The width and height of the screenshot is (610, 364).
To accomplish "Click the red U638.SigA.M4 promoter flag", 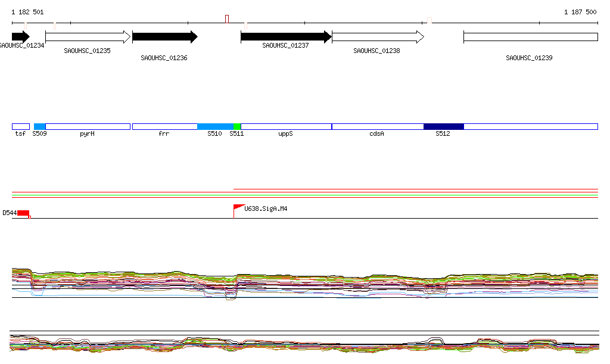I will pos(238,207).
